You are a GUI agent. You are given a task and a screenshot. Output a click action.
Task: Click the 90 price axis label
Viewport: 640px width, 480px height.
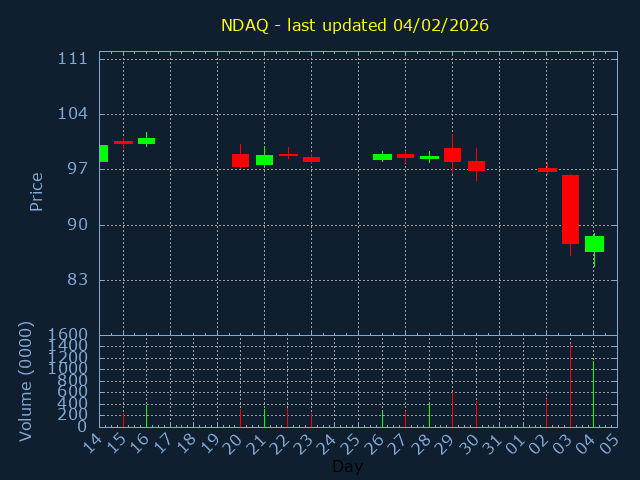coord(78,224)
